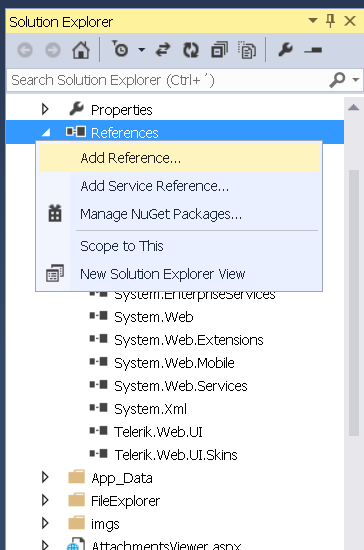Open the Solution Explorer window position dropdown
Image resolution: width=364 pixels, height=550 pixels.
tap(312, 21)
